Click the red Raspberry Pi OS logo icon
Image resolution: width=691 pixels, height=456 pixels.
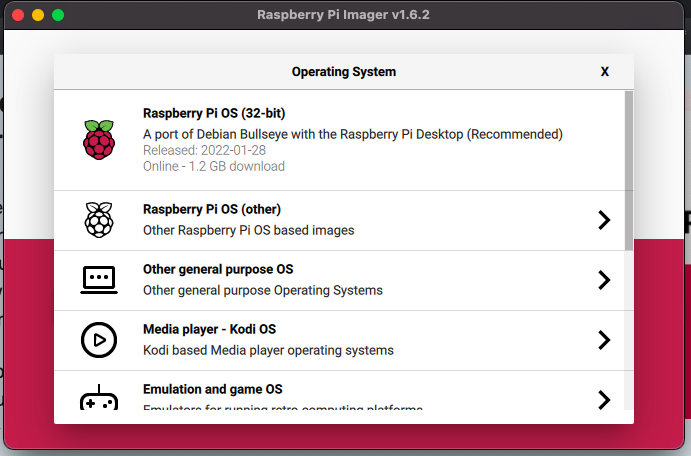click(99, 140)
